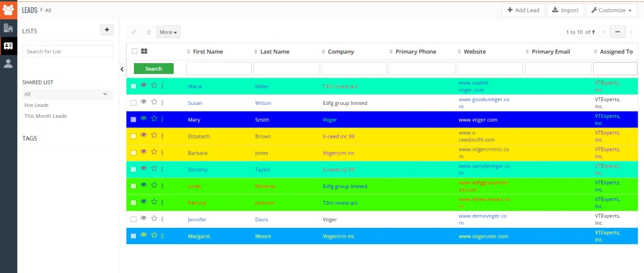Viewport: 644px width, 273px height.
Task: Open the Leads module icon at top-left
Action: (8, 10)
